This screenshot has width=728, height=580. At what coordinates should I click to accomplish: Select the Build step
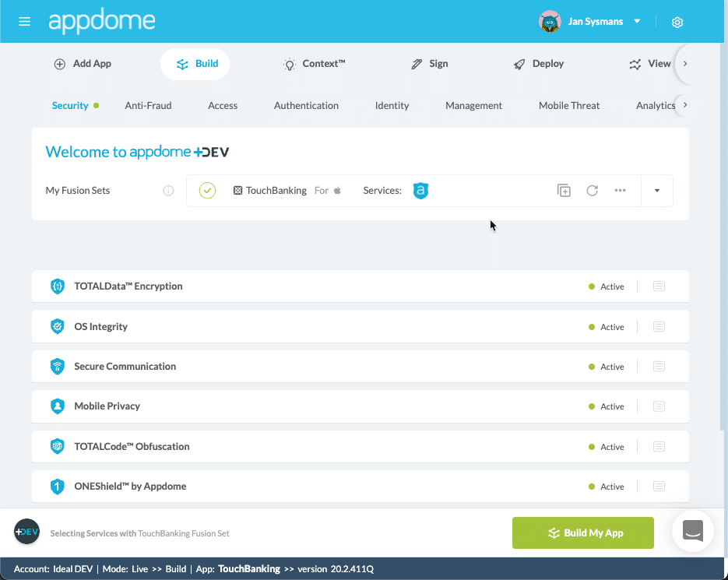pos(195,64)
